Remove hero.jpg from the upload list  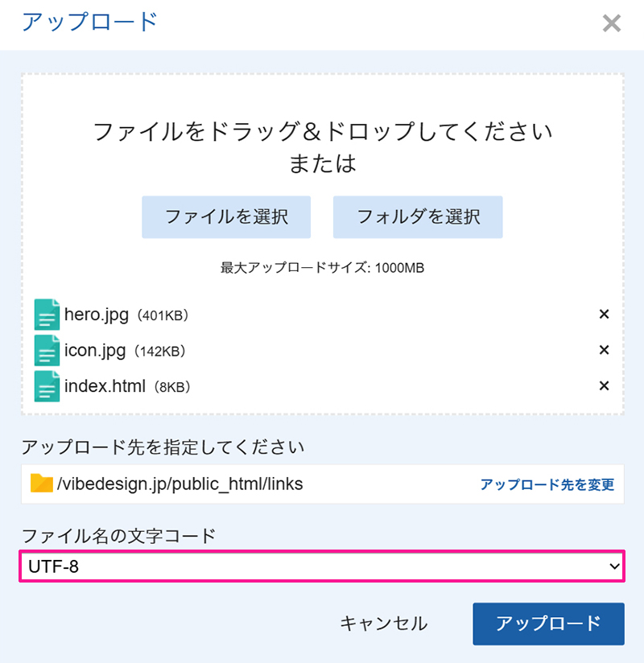click(604, 315)
